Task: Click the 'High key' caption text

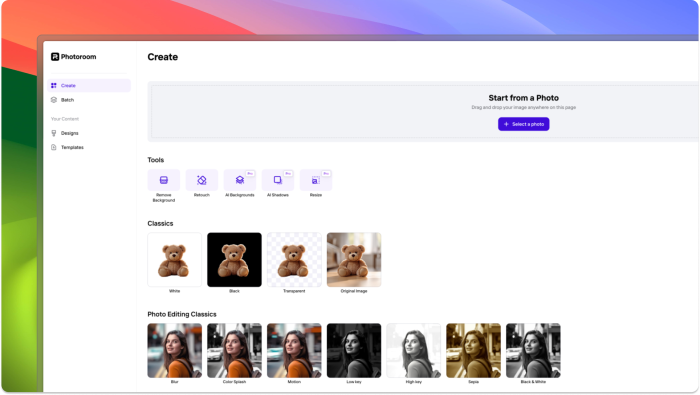Action: pyautogui.click(x=414, y=382)
